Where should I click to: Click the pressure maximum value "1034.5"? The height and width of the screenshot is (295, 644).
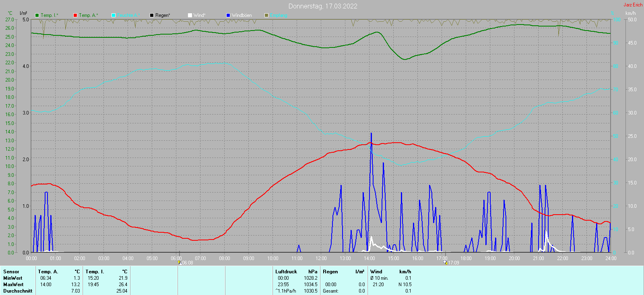click(x=311, y=285)
